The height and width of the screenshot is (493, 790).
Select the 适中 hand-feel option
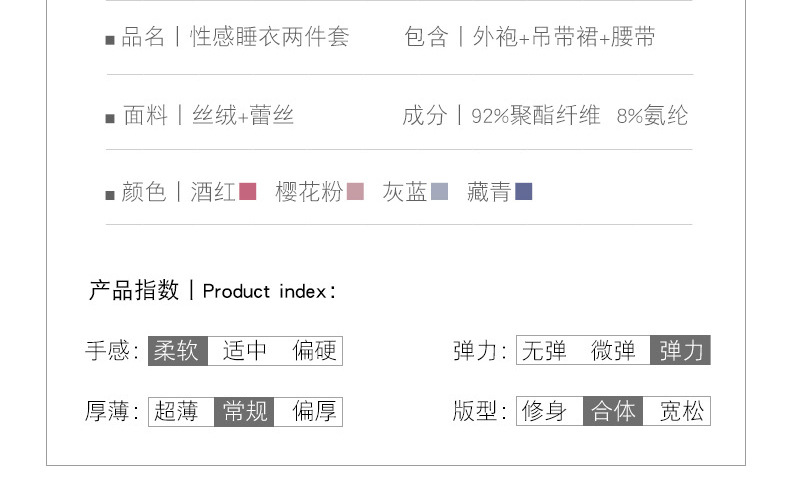[245, 351]
